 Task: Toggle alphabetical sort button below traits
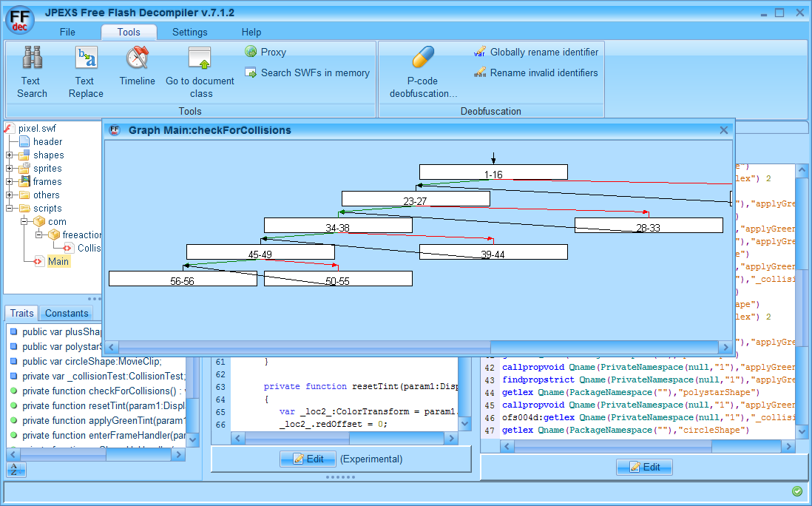pos(16,469)
